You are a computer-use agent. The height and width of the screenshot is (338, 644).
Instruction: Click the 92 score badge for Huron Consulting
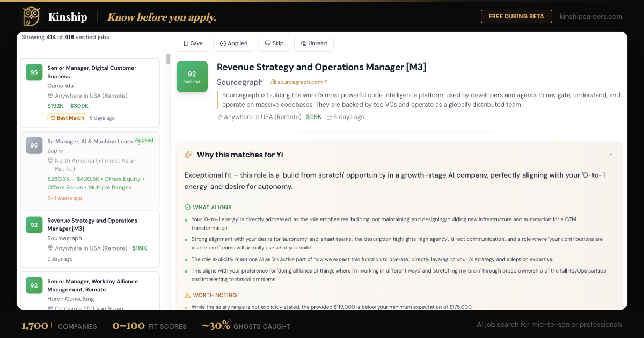[34, 285]
